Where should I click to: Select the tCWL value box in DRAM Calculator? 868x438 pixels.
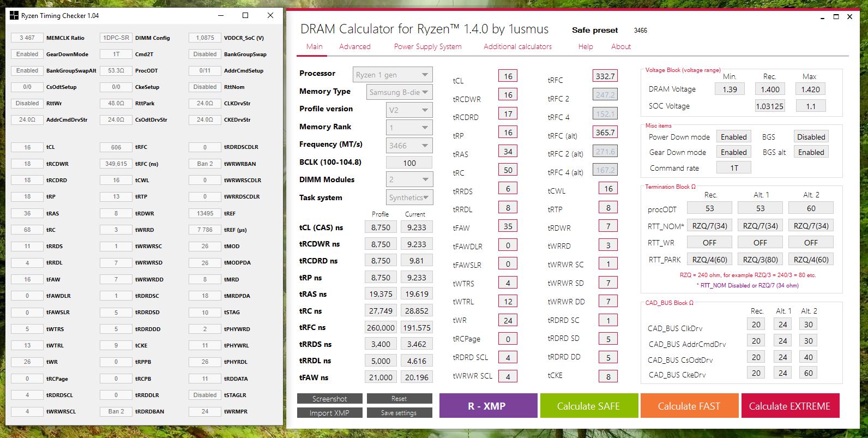[x=608, y=189]
